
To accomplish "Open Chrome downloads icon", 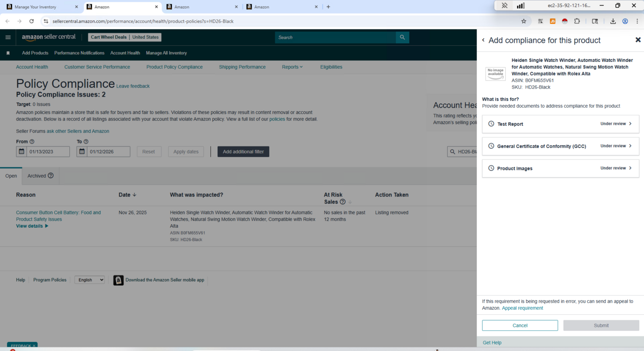I will pyautogui.click(x=613, y=21).
